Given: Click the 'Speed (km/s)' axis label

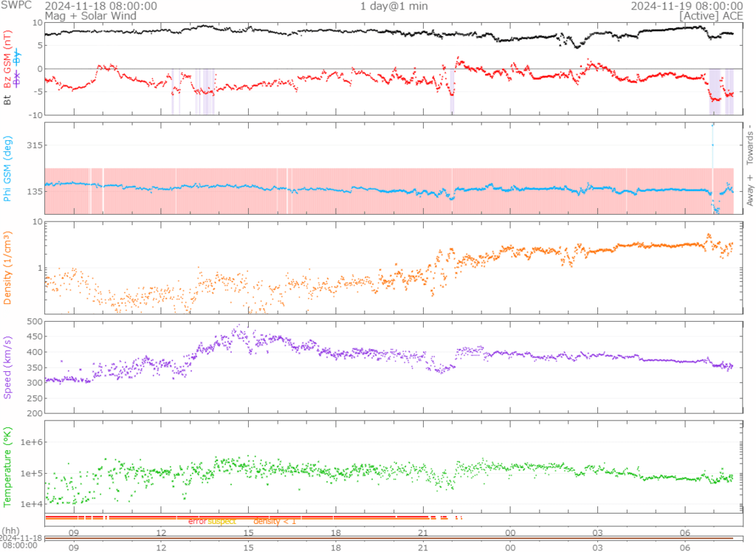Looking at the screenshot, I should 7,368.
